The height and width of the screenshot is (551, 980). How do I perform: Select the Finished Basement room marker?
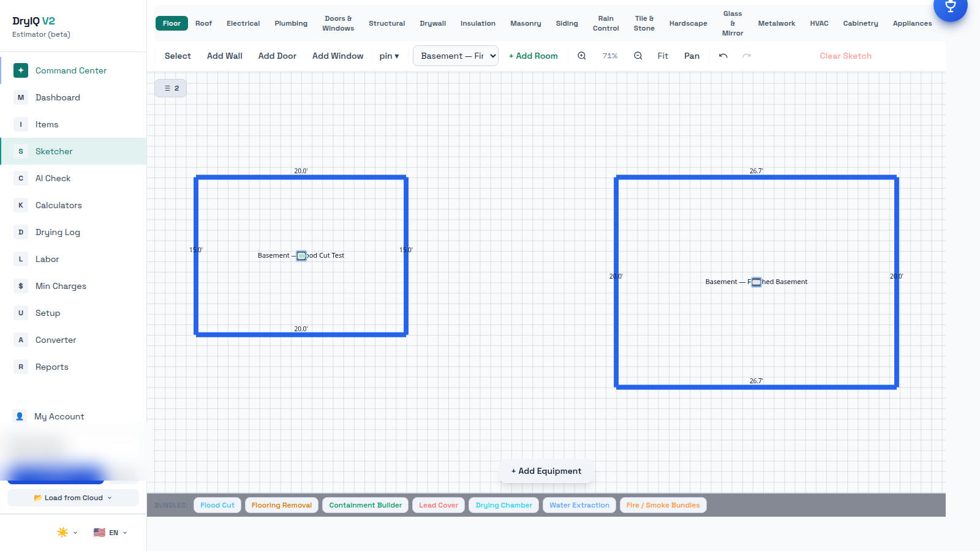pyautogui.click(x=756, y=282)
